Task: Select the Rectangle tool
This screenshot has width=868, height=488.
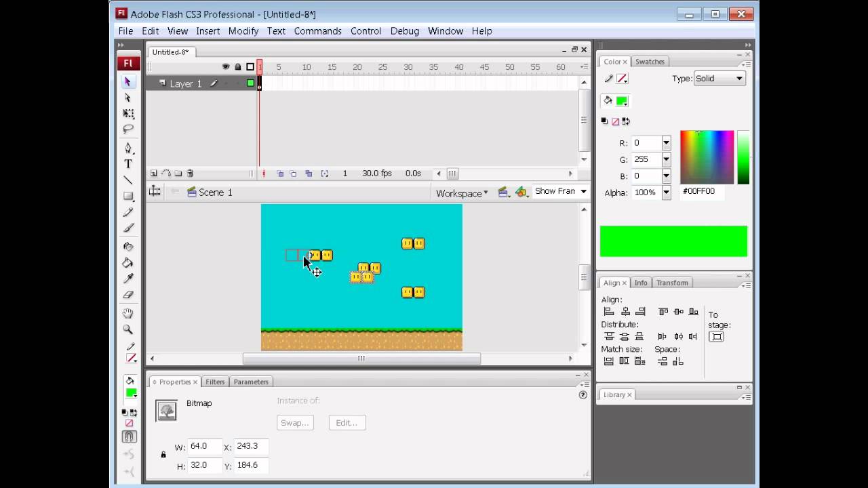Action: (x=128, y=196)
